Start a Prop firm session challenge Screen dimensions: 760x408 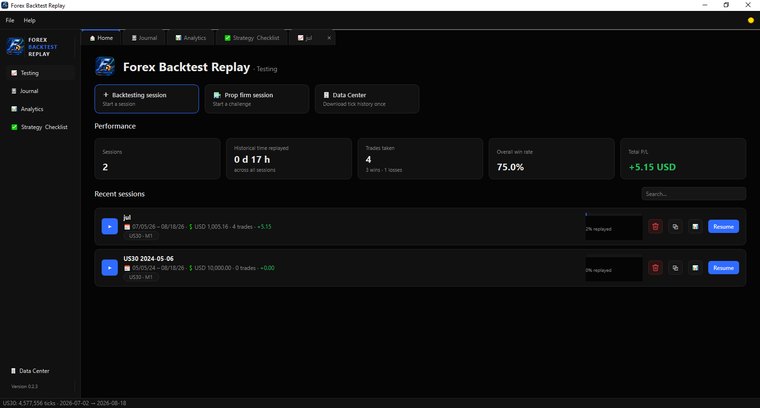click(256, 99)
